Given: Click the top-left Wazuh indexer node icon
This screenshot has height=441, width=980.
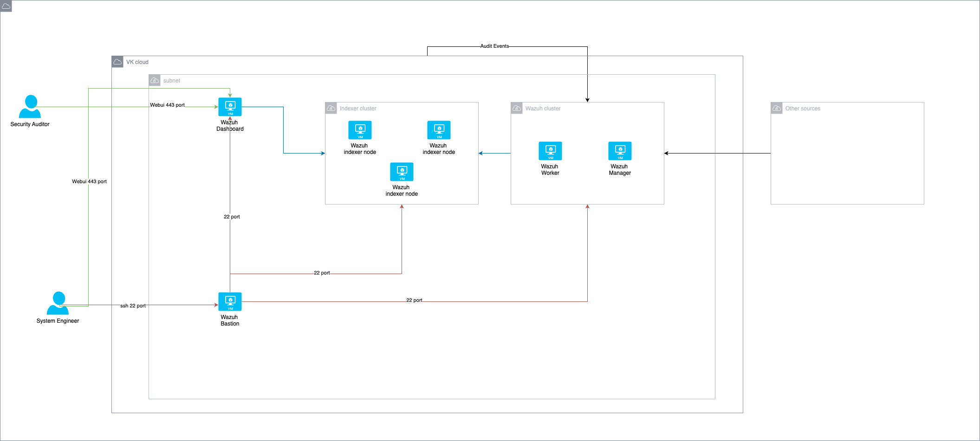Looking at the screenshot, I should [360, 130].
